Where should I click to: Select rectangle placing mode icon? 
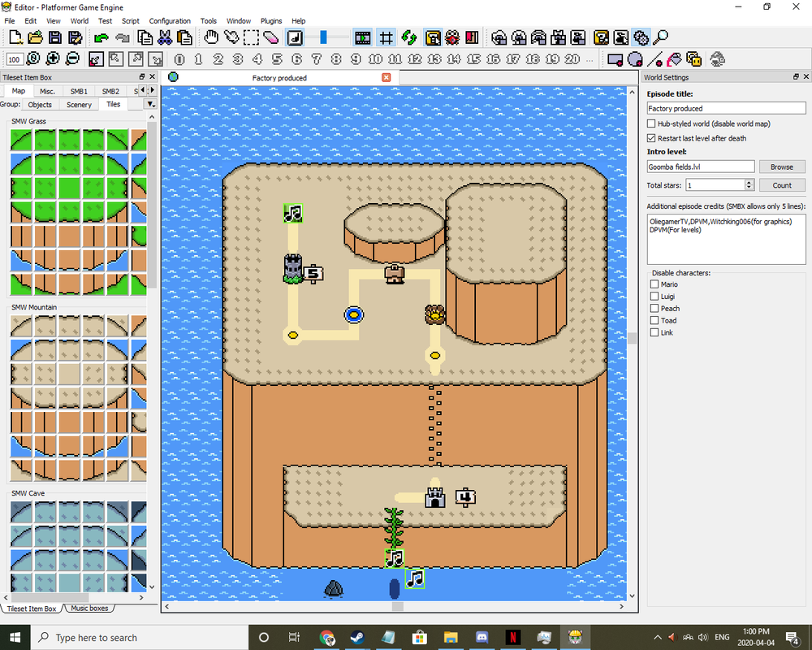[x=615, y=59]
